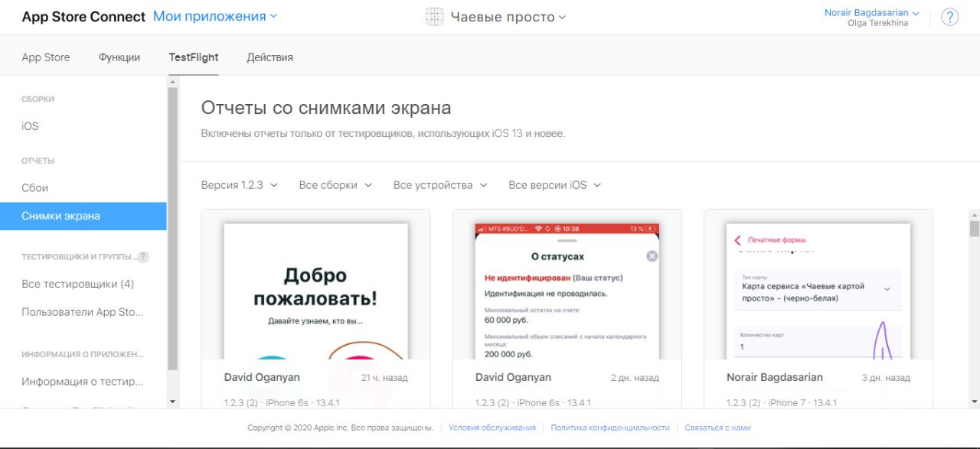Image resolution: width=980 pixels, height=449 pixels.
Task: Select Снимки экрана in sidebar
Action: tap(83, 216)
